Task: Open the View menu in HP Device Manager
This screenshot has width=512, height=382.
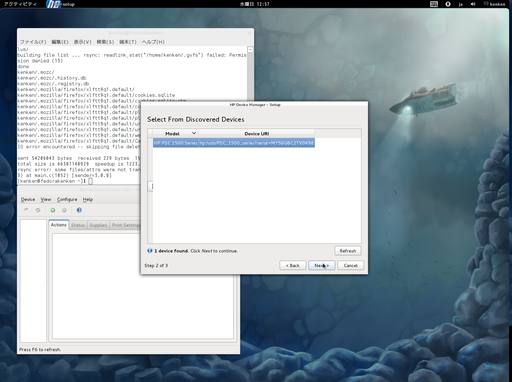Action: pyautogui.click(x=46, y=199)
